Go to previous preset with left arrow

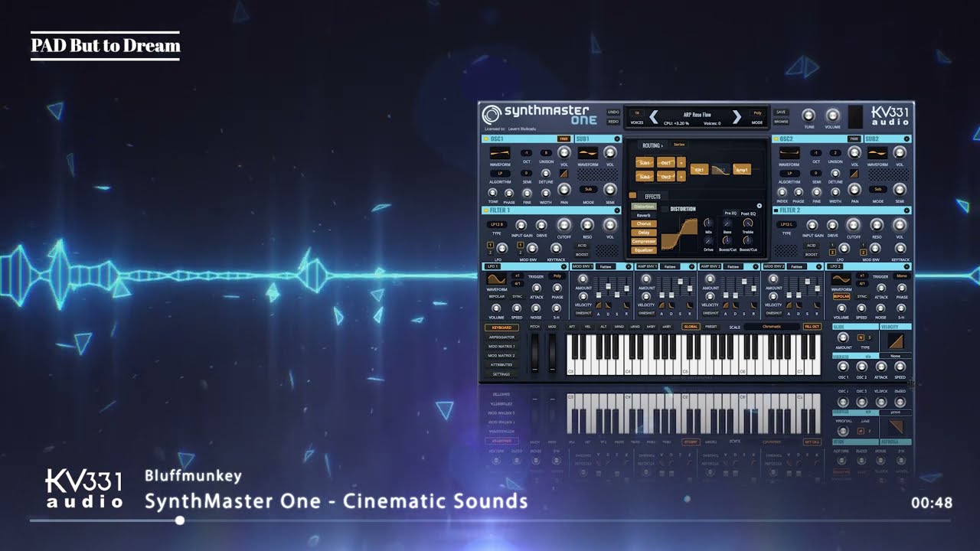[654, 117]
